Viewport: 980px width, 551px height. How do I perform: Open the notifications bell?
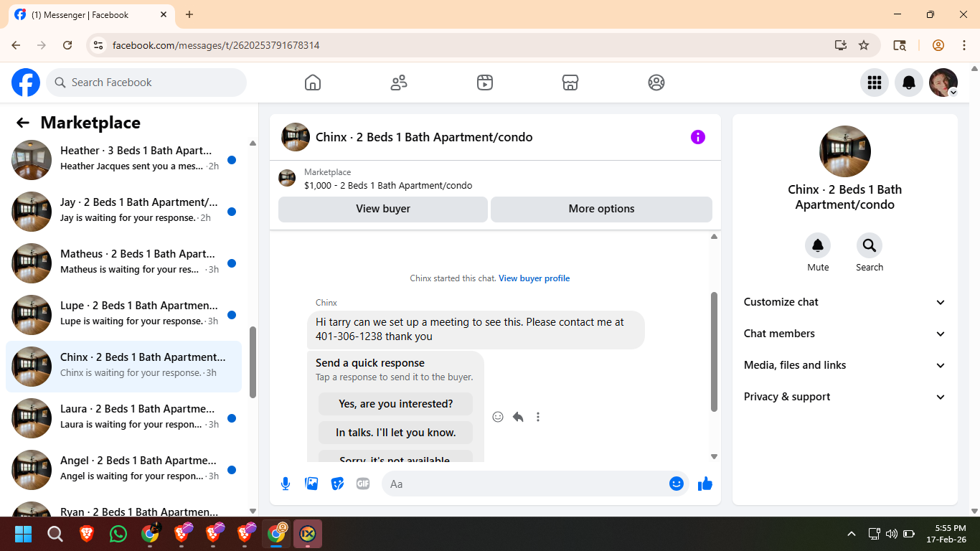(x=909, y=83)
